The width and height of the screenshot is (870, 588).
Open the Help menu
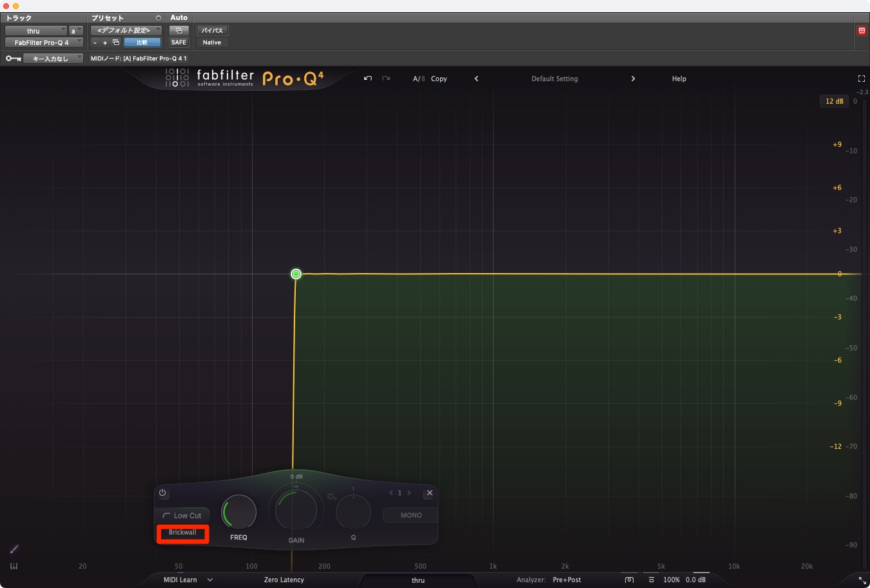coord(679,79)
